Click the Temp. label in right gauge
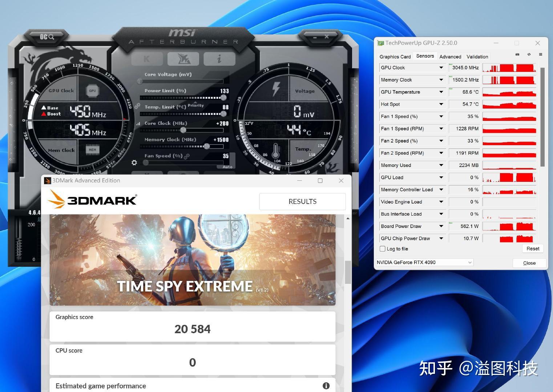 coord(303,149)
